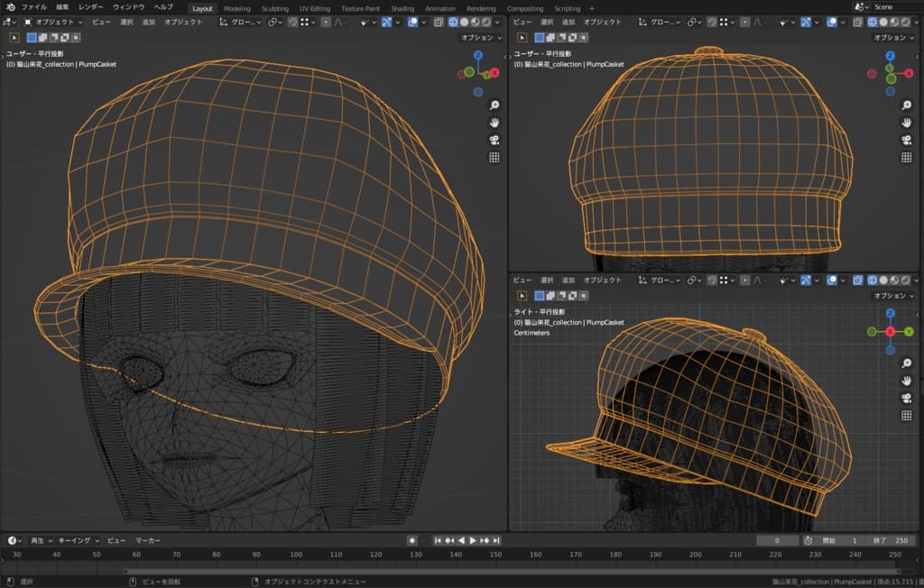Click the zoom magnifier in the left viewport
Viewport: 924px width, 588px height.
(x=494, y=105)
